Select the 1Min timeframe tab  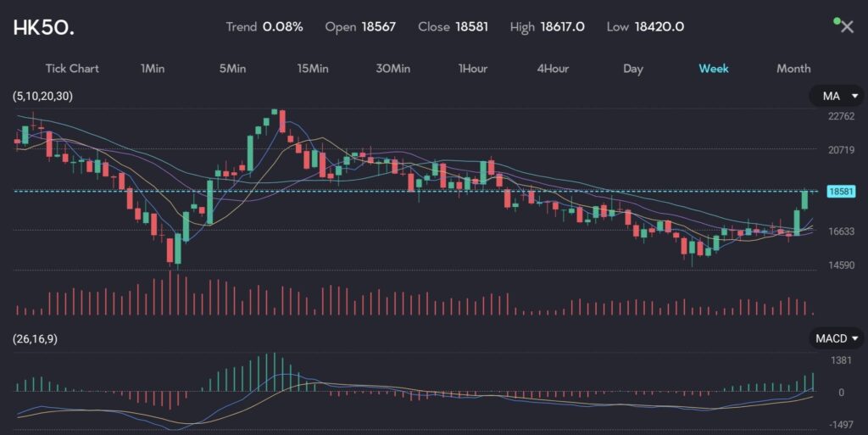(x=153, y=69)
